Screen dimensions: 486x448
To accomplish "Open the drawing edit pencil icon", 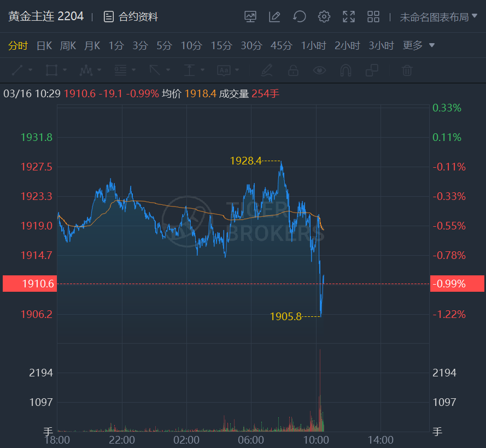I will 274,17.
